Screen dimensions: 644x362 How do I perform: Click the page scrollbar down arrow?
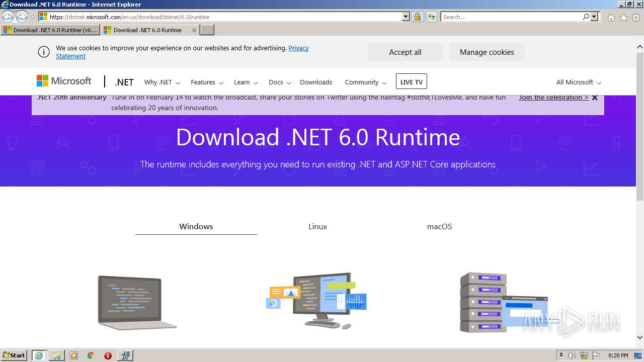click(x=640, y=337)
